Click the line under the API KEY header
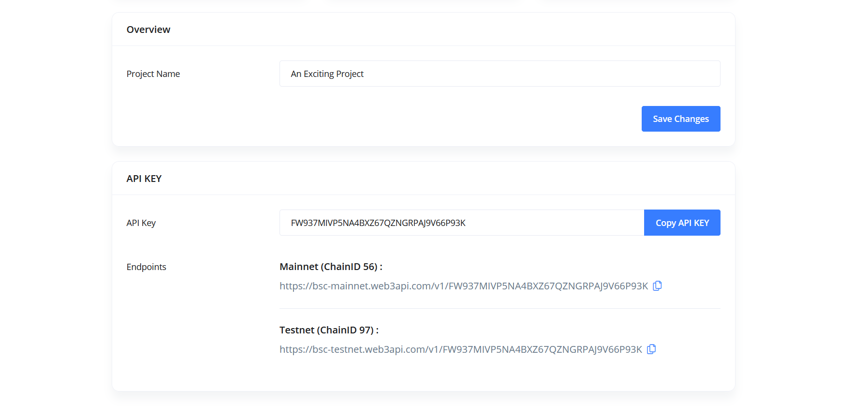Screen dimensions: 868x406 click(x=423, y=195)
